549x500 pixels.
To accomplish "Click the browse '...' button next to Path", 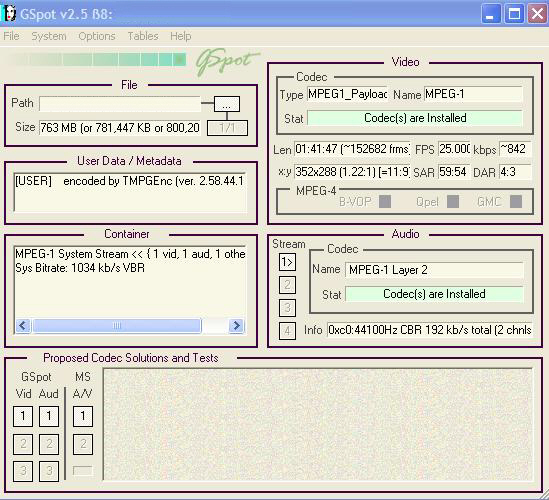I will [227, 104].
